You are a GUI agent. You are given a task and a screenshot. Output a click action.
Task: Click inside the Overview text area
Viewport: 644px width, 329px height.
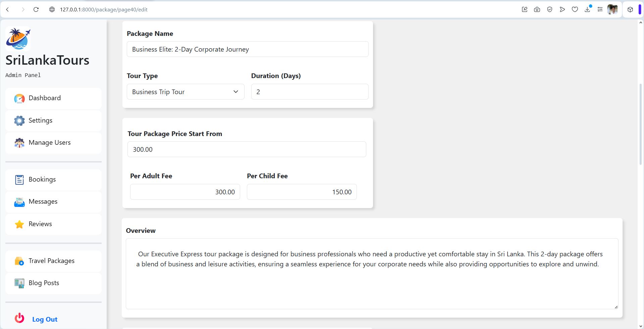click(372, 274)
